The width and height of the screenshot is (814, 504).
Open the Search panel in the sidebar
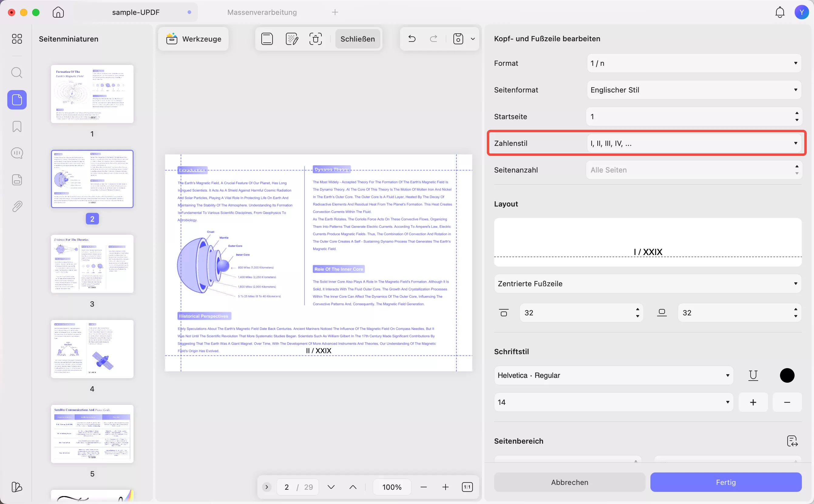click(17, 72)
